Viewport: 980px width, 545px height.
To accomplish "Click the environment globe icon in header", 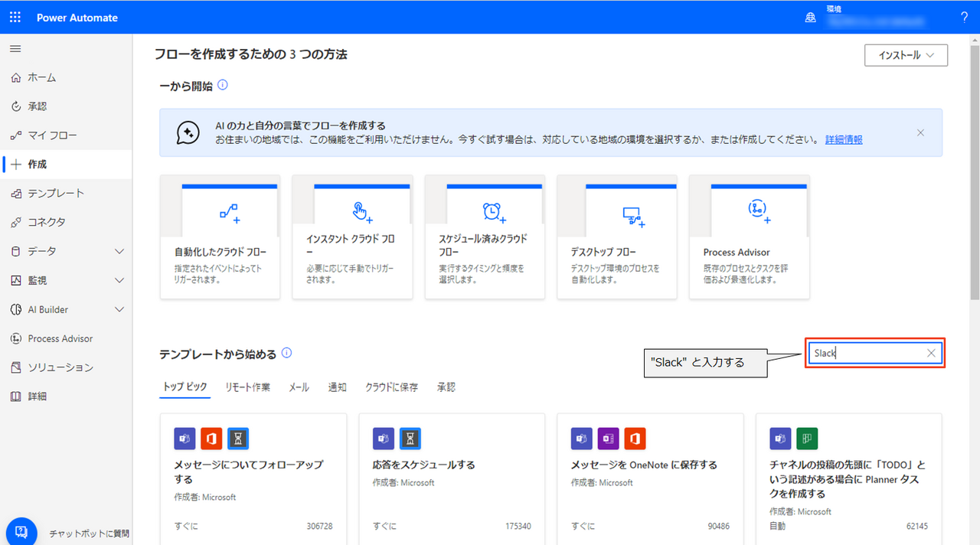I will click(811, 18).
